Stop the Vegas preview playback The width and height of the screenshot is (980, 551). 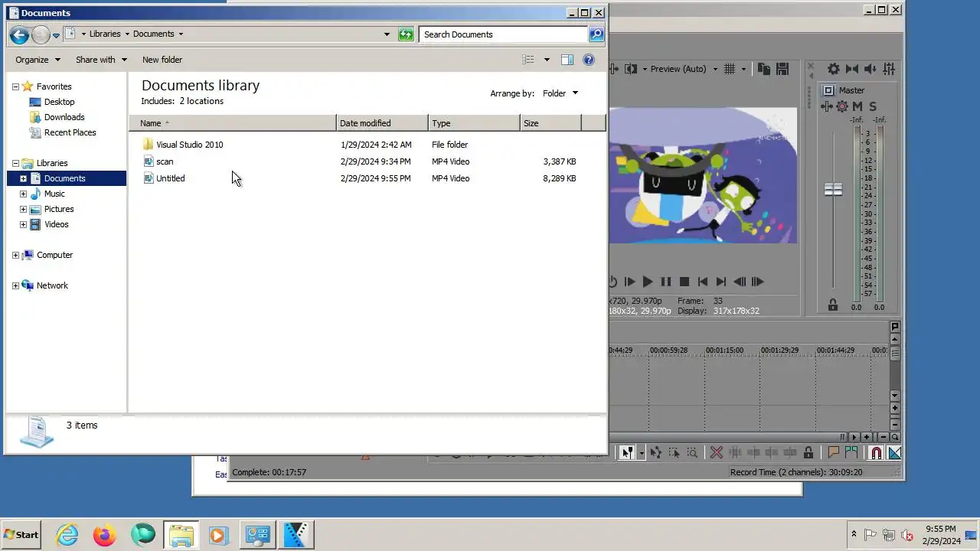684,282
